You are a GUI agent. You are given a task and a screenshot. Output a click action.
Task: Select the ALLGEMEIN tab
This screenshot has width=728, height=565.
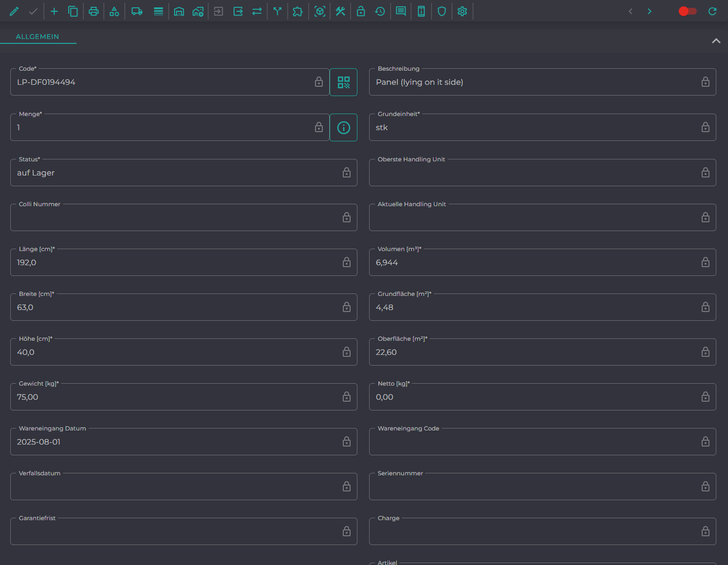tap(38, 37)
